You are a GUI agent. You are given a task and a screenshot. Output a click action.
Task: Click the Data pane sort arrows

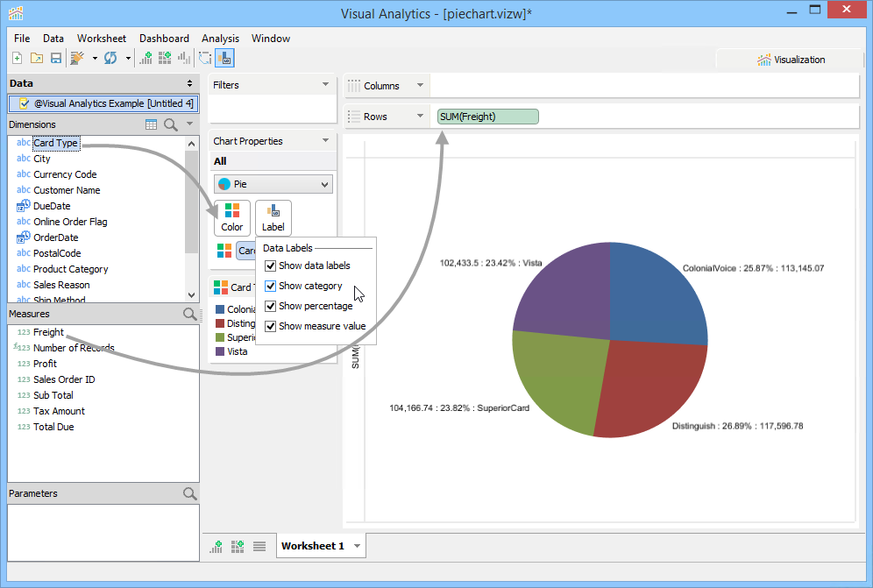(x=190, y=83)
